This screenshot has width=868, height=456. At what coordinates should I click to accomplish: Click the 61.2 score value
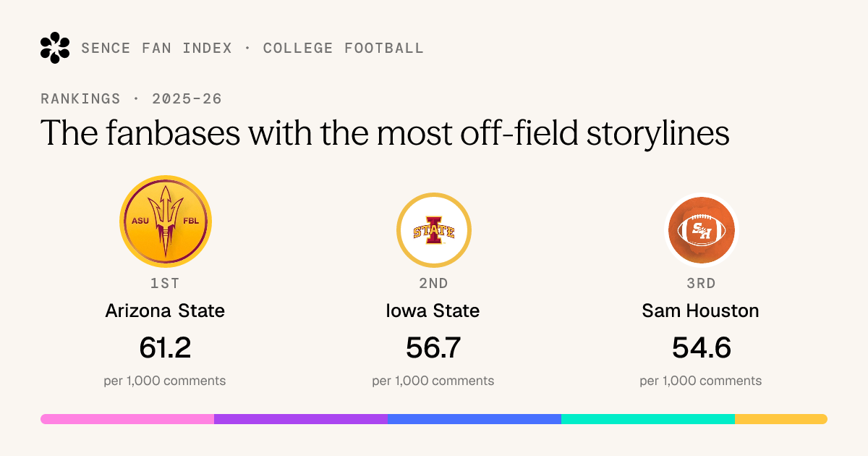point(165,348)
